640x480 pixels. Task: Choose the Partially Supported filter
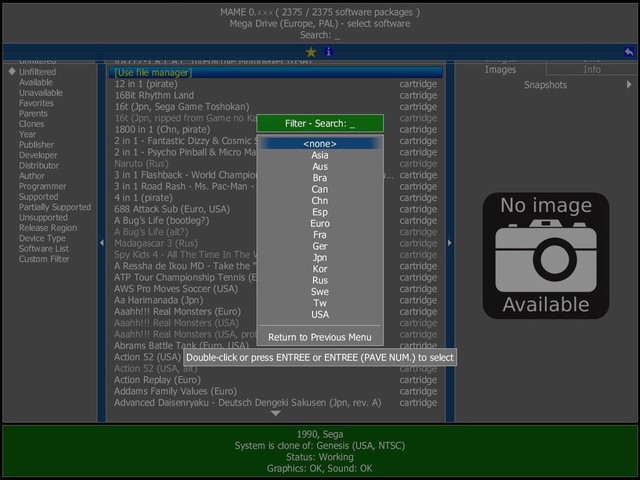(x=55, y=207)
